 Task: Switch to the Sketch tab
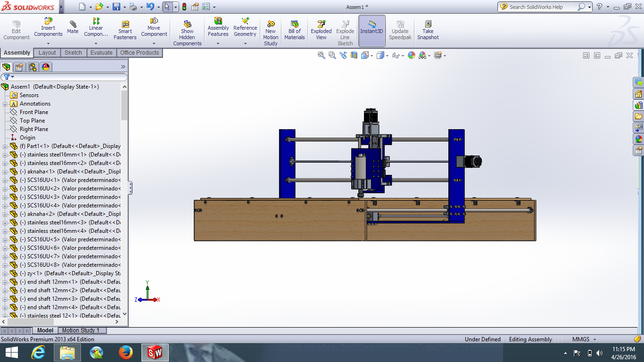(73, 53)
